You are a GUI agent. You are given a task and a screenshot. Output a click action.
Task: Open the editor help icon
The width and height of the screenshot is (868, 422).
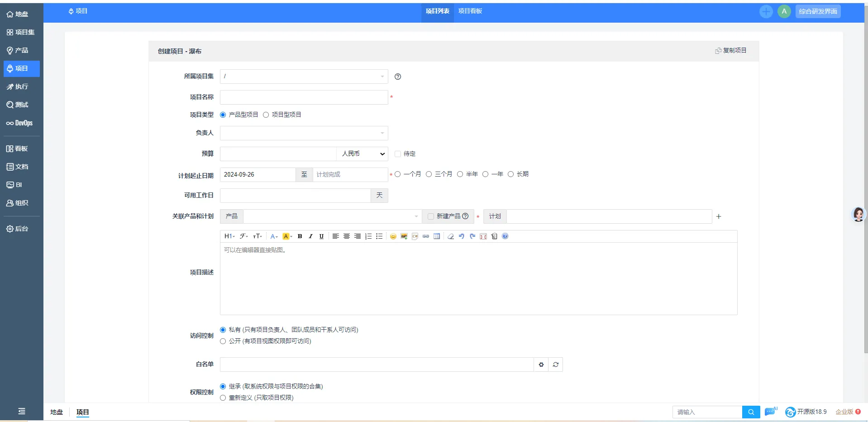(x=505, y=236)
